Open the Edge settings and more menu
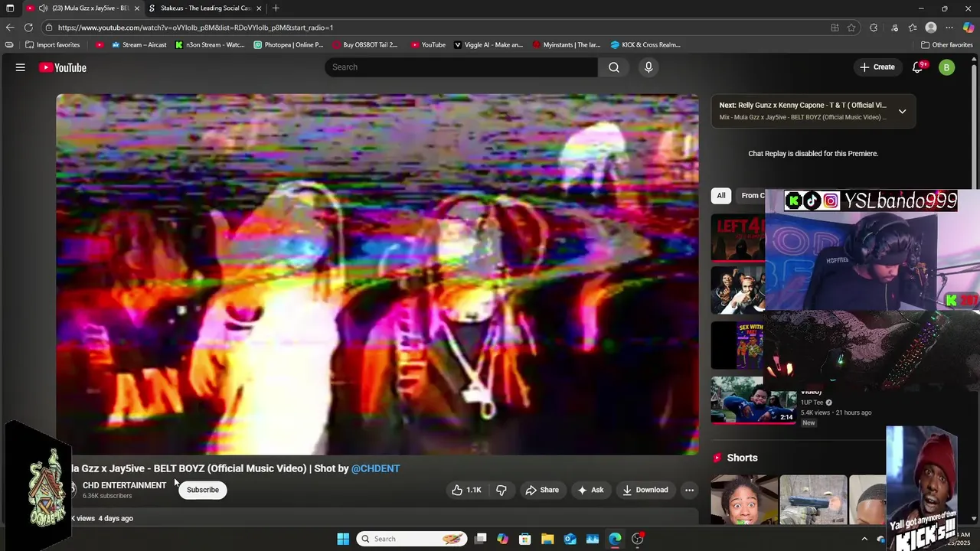Screen dimensions: 980x551 coord(949,28)
